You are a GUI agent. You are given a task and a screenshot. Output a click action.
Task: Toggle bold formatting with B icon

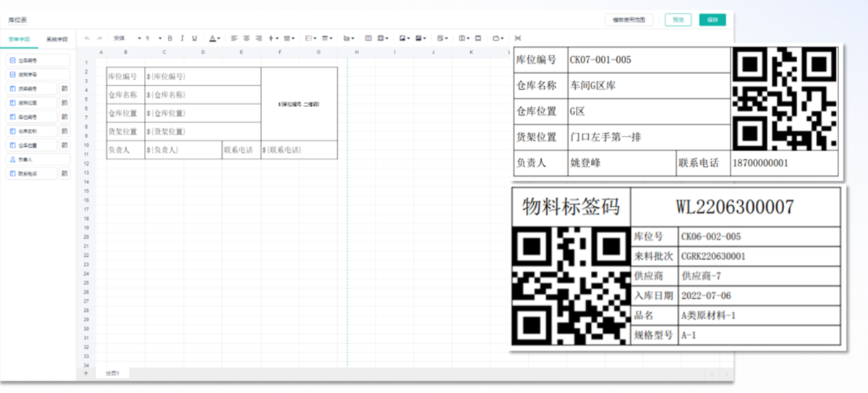coord(170,38)
